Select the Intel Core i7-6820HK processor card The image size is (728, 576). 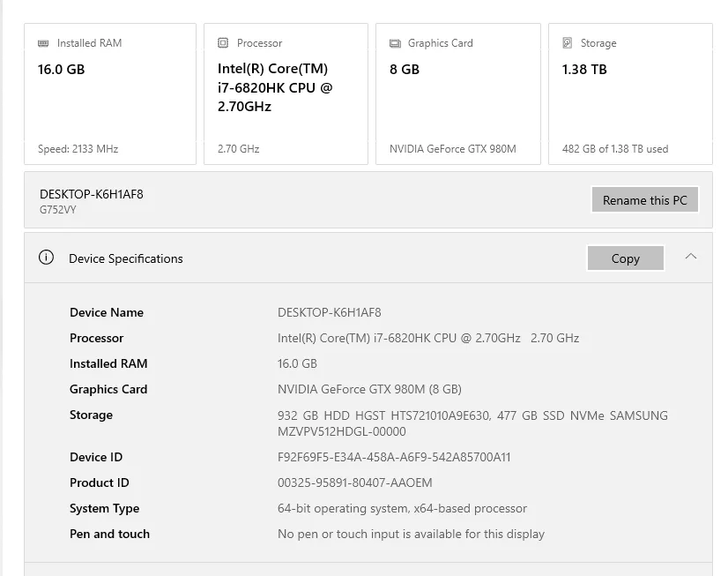[286, 94]
